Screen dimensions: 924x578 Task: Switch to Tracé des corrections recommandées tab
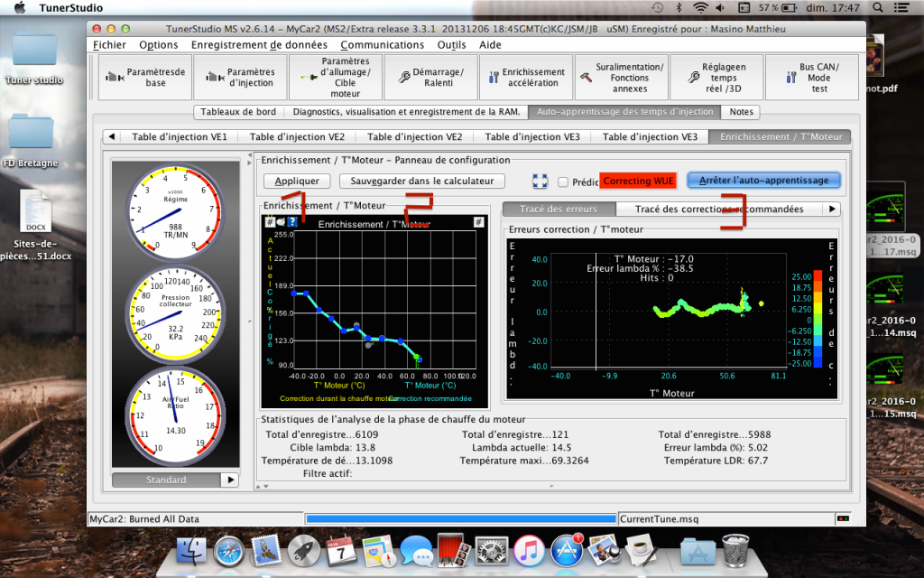719,209
